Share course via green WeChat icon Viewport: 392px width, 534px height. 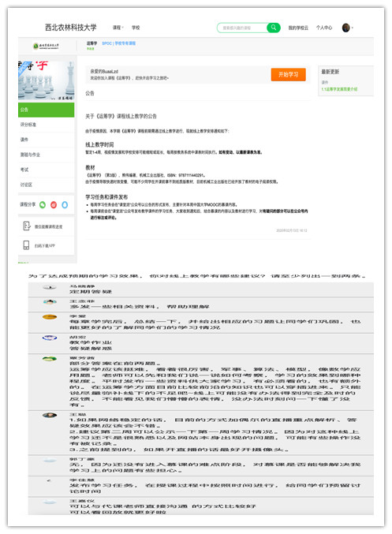click(43, 204)
